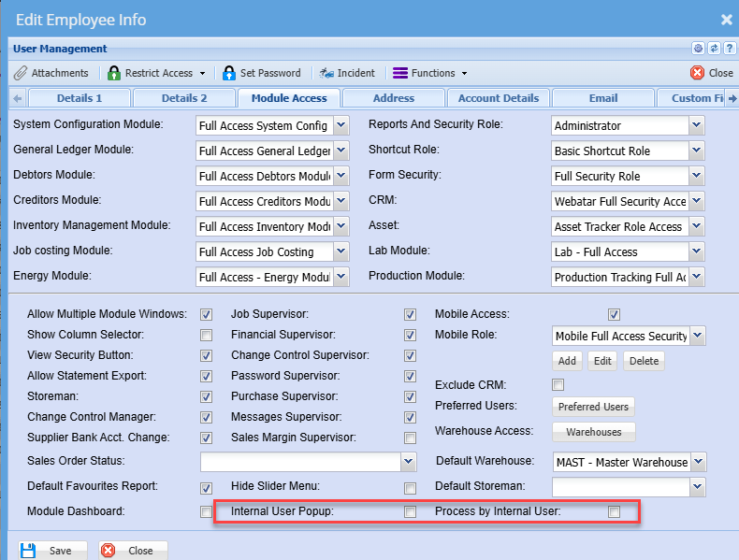
Task: Toggle Mobile Access checkbox
Action: click(614, 314)
